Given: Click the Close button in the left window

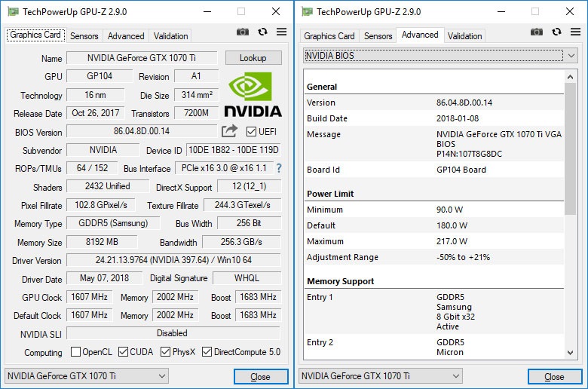Looking at the screenshot, I should (x=261, y=377).
